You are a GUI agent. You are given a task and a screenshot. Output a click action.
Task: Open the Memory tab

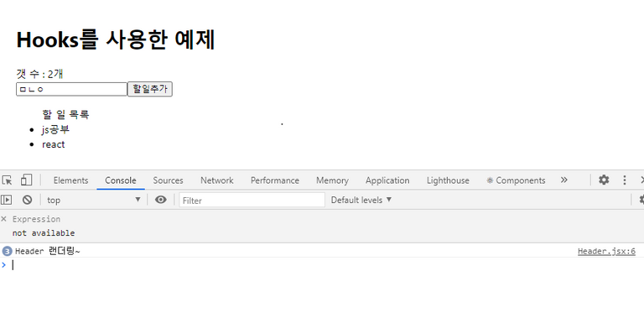click(x=332, y=180)
